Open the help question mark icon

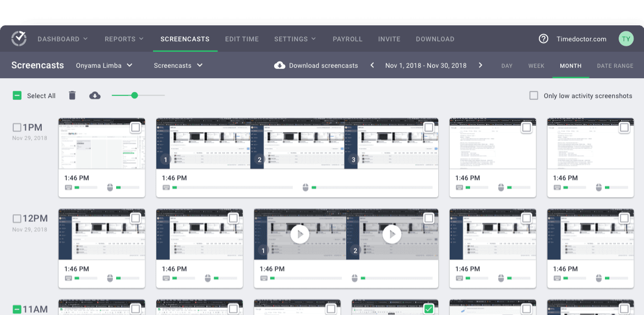(x=543, y=39)
